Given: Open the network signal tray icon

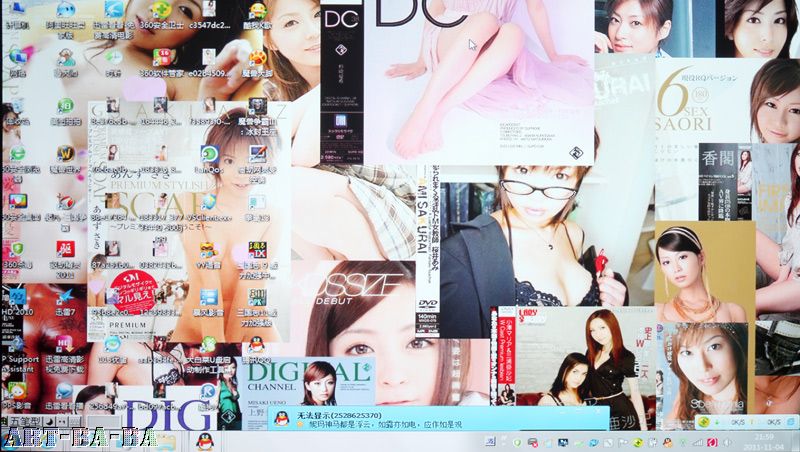Looking at the screenshot, I should pos(698,442).
